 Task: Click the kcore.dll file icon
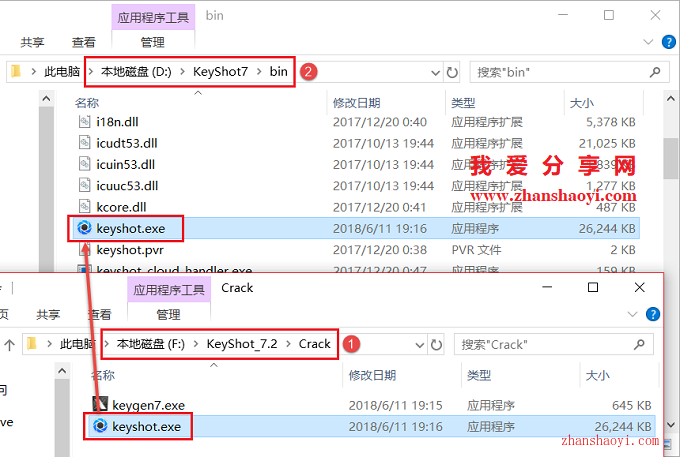point(84,206)
